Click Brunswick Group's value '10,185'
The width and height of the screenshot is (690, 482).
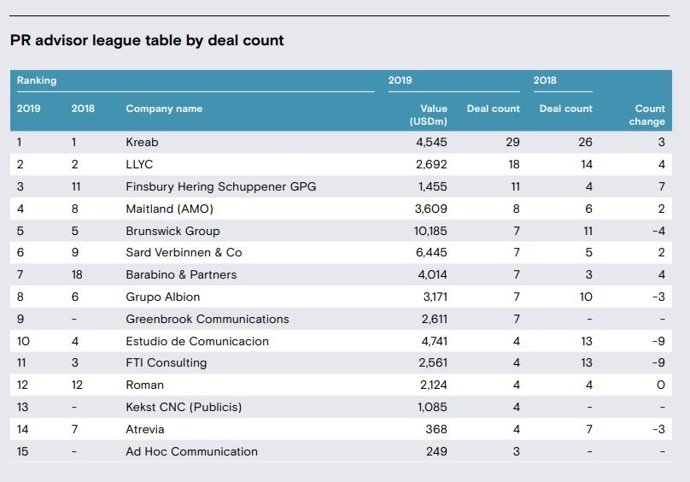click(x=430, y=231)
